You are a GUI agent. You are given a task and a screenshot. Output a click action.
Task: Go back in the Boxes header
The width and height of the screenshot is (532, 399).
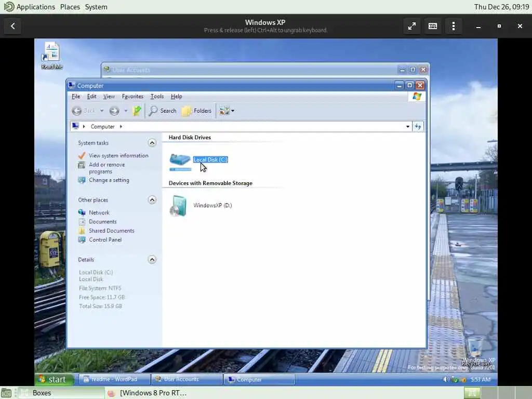click(x=13, y=26)
